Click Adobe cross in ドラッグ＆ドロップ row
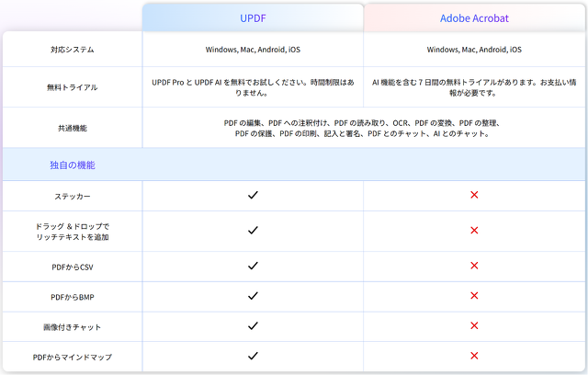Screen dimensions: 588x375 pos(474,231)
